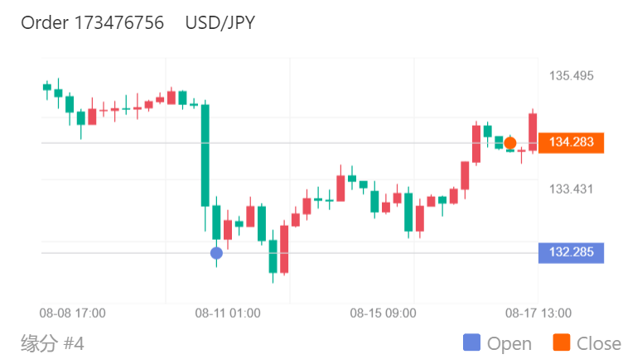
Task: Click the 08-08 17:00 time axis label
Action: point(73,313)
